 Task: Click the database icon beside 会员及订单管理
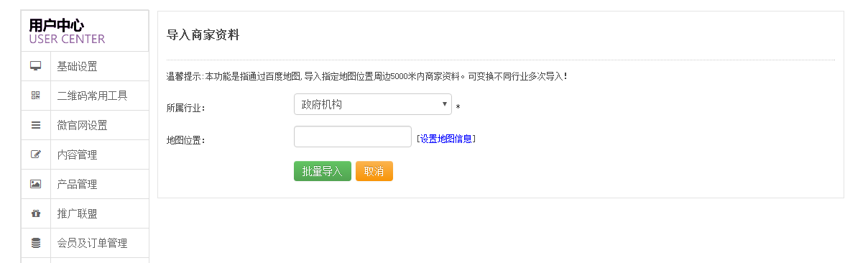(36, 243)
